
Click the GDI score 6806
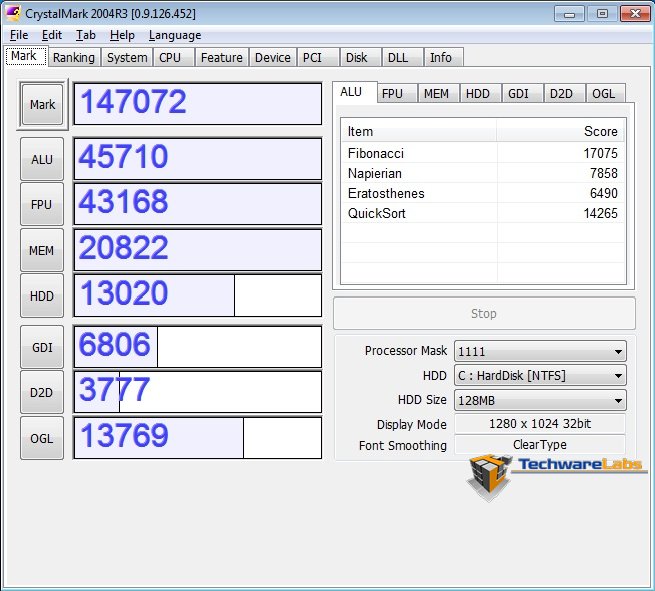tap(198, 347)
